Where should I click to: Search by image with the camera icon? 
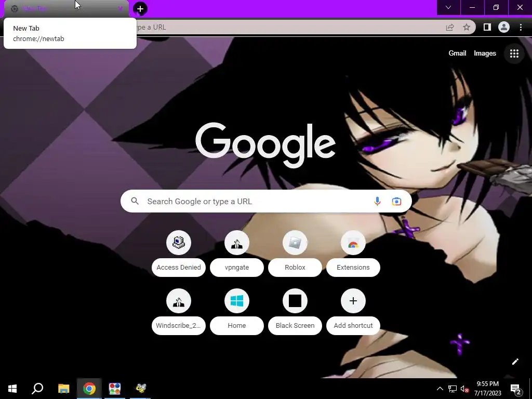(x=396, y=201)
